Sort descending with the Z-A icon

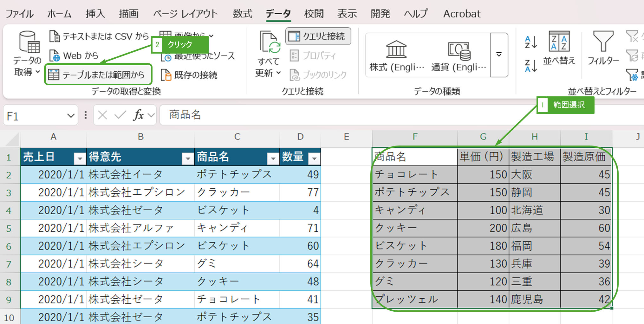tap(531, 66)
